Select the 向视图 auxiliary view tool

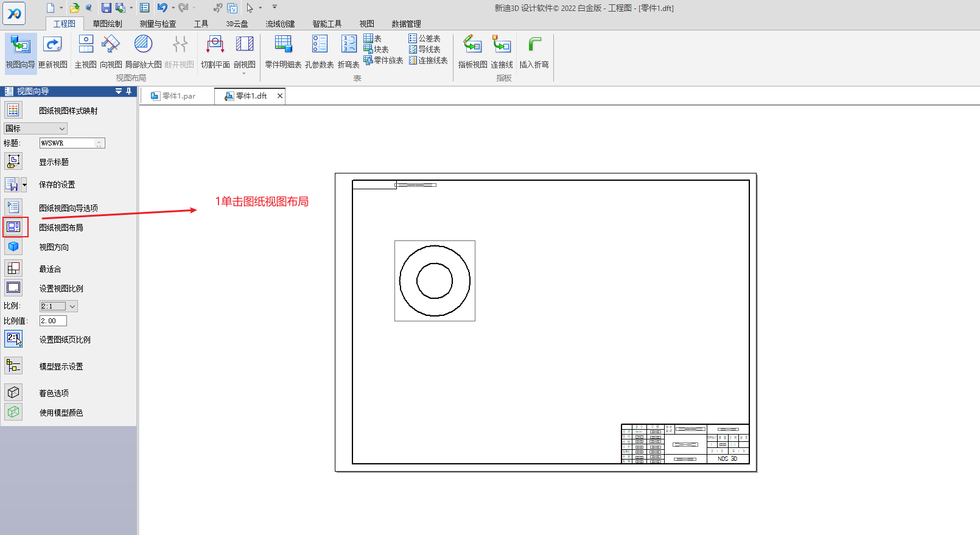coord(111,52)
